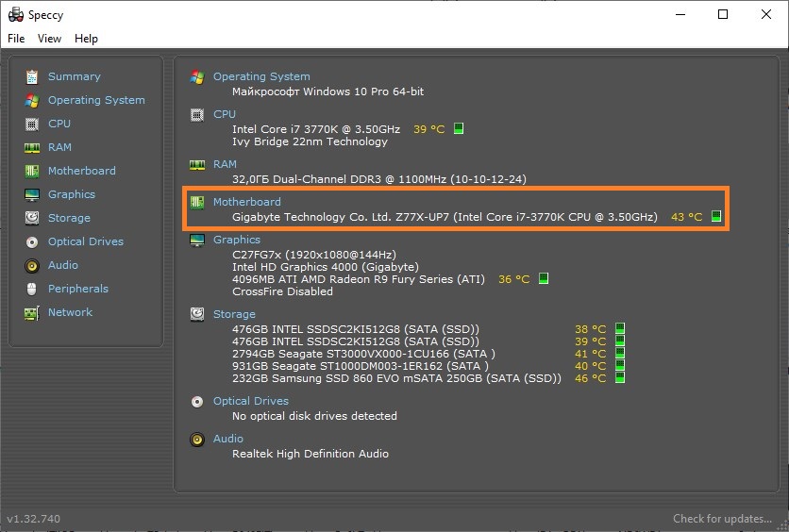789x532 pixels.
Task: Click Check for updates link
Action: pos(722,519)
